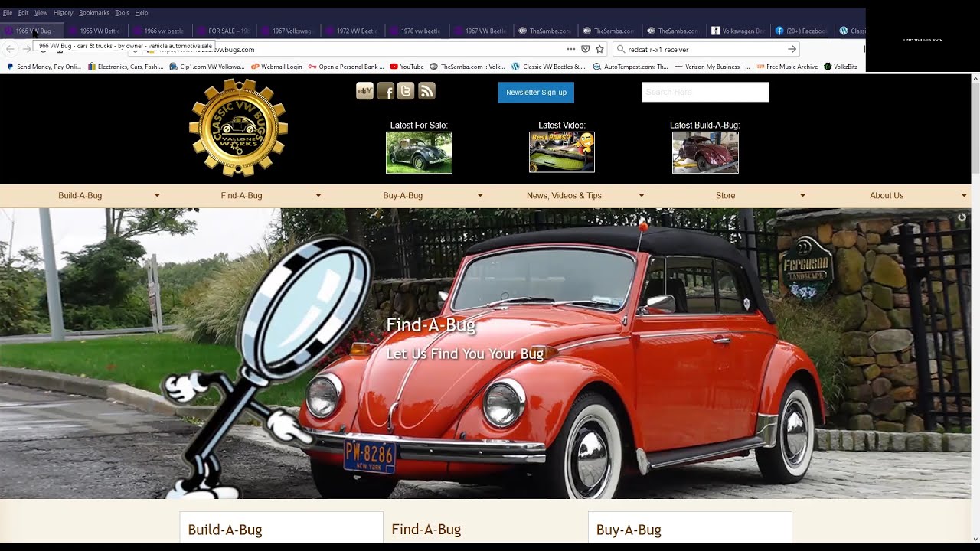Image resolution: width=980 pixels, height=551 pixels.
Task: Open the TheSamba.com :: Volk... bookmark
Action: (468, 67)
